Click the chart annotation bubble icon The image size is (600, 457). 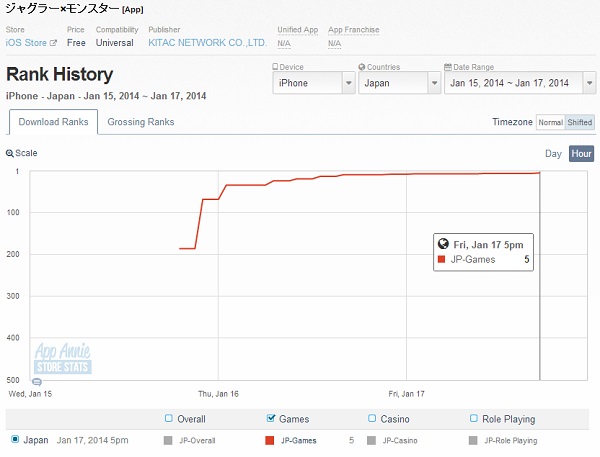[37, 382]
